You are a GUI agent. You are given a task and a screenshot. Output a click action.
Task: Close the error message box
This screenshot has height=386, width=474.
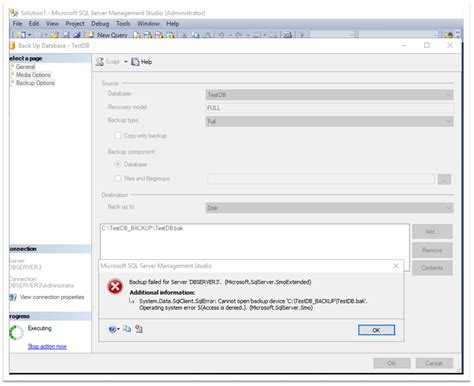coord(396,266)
